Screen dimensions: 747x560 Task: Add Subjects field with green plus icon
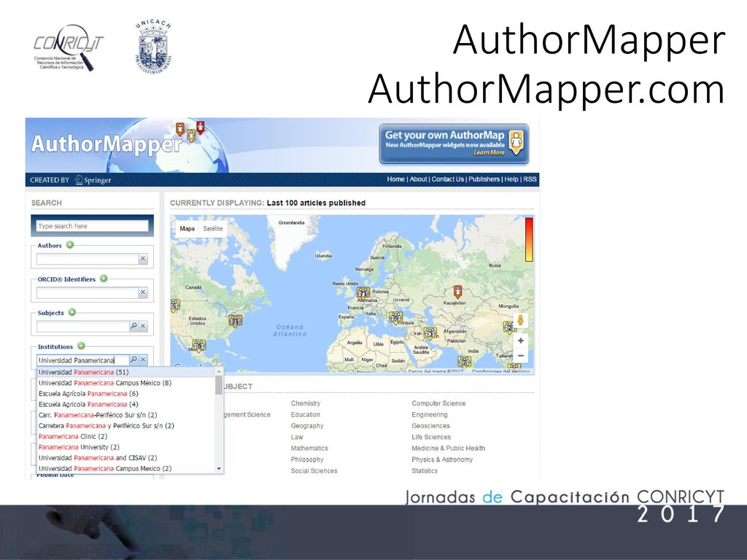tap(72, 312)
